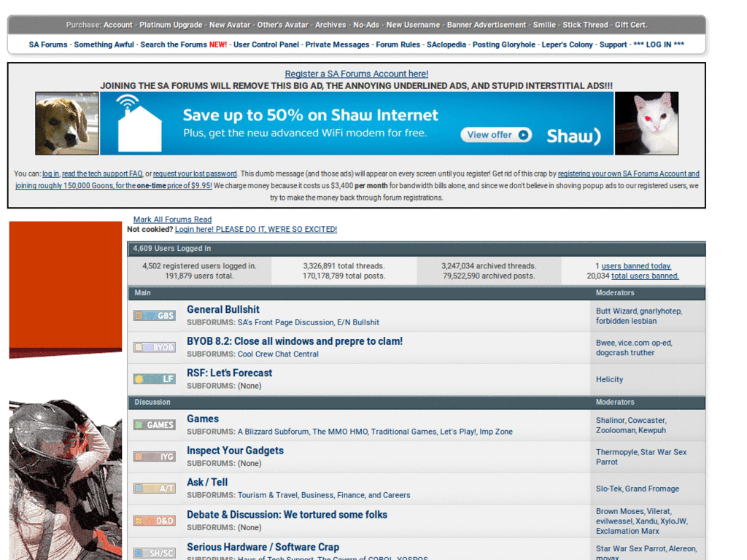Open Let's Play! subforum
The image size is (747, 560).
(x=458, y=432)
